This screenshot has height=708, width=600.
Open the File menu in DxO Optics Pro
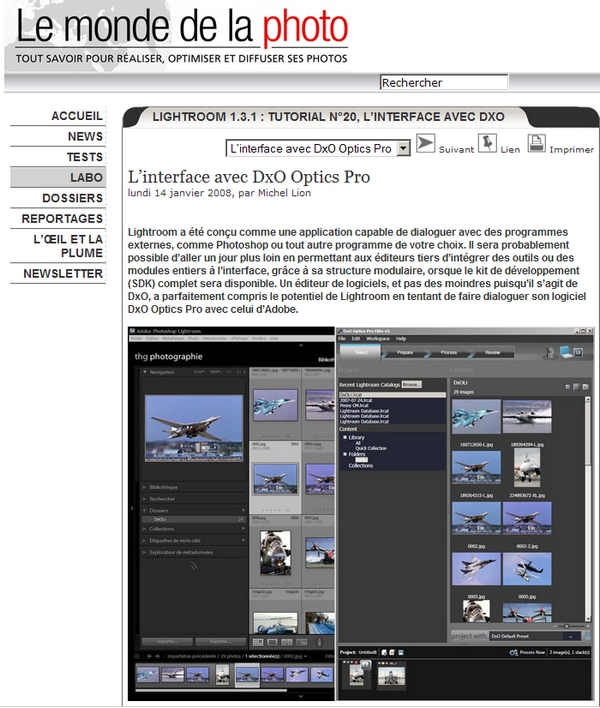click(x=342, y=339)
